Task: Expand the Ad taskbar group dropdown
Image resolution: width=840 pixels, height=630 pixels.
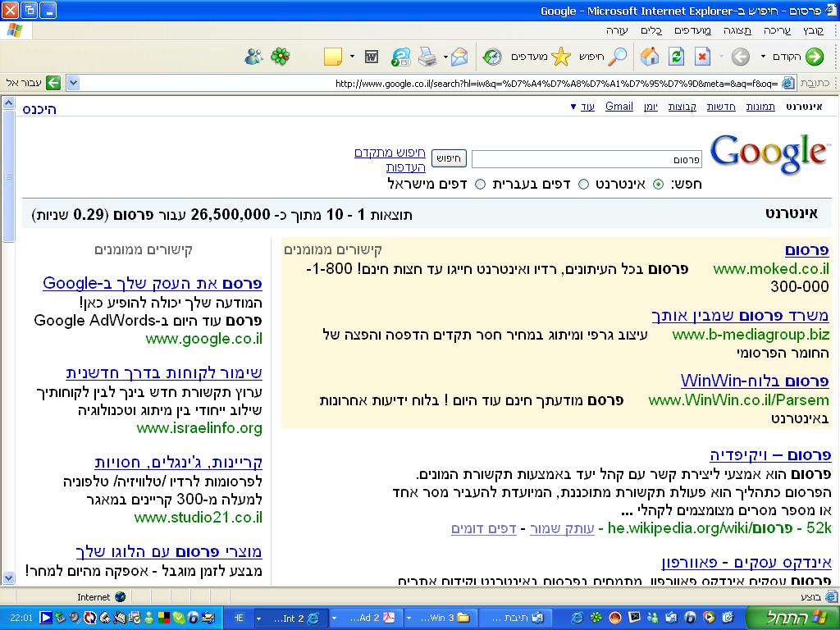Action: coord(335,619)
